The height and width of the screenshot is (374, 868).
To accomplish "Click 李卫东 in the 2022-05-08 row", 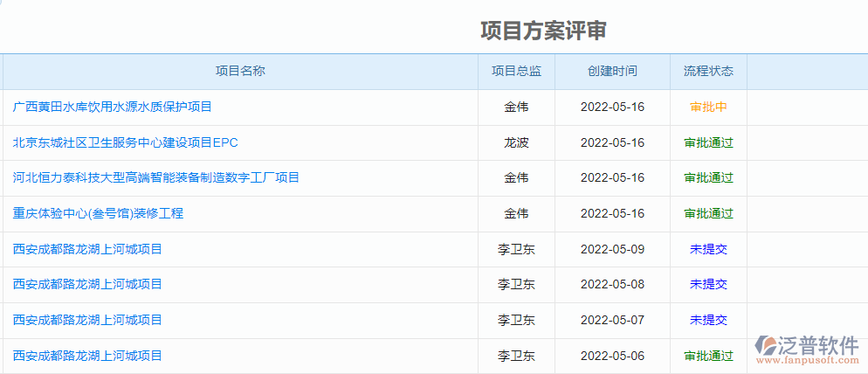I will click(516, 284).
